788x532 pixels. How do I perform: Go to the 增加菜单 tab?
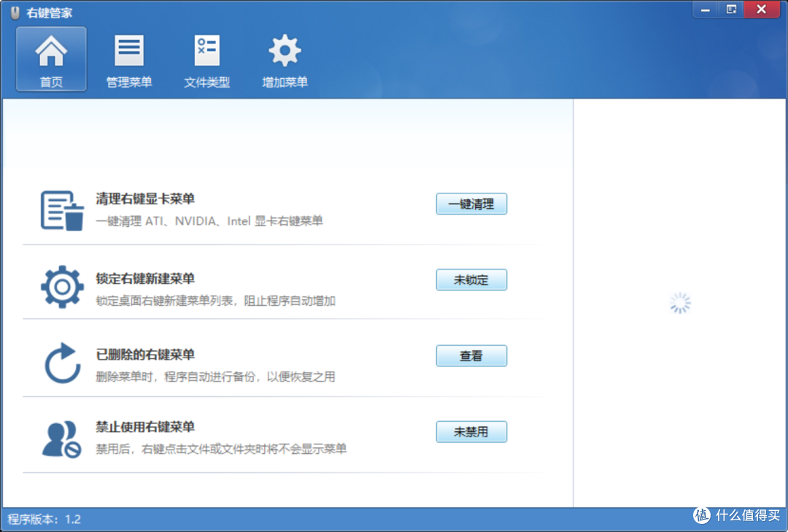pos(285,59)
